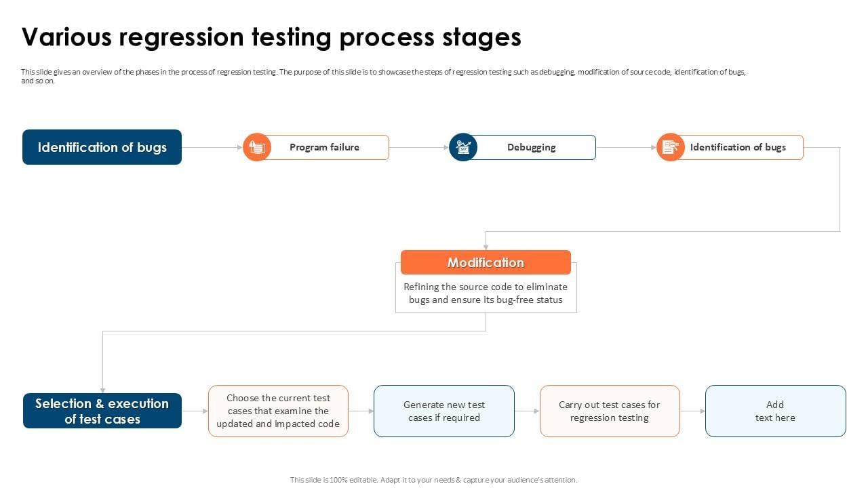Image resolution: width=868 pixels, height=488 pixels.
Task: Select the 'Generate new test cases if required' box
Action: point(443,411)
